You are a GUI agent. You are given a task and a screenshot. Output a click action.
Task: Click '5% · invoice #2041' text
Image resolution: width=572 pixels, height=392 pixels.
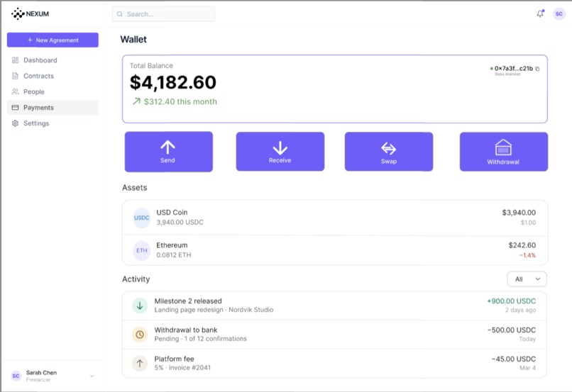coord(182,368)
